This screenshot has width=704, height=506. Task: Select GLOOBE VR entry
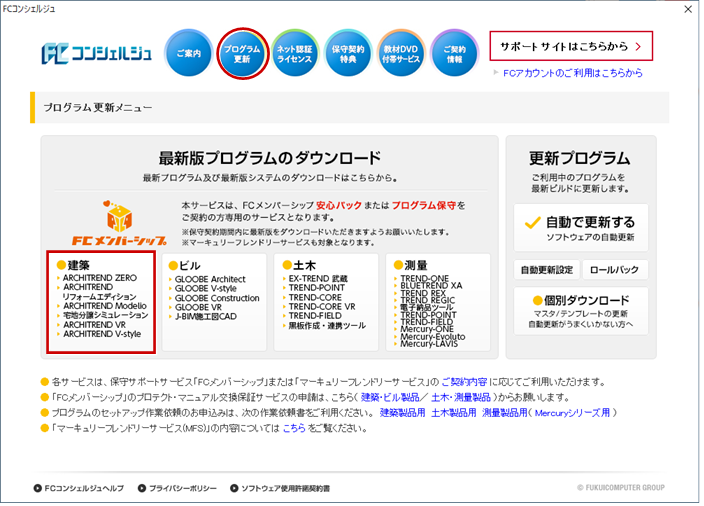tap(198, 308)
